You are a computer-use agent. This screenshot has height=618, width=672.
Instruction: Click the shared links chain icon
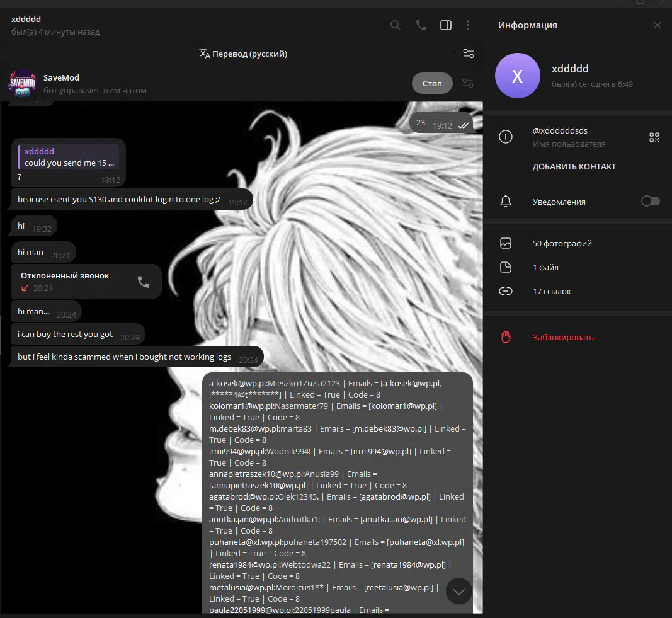[506, 292]
